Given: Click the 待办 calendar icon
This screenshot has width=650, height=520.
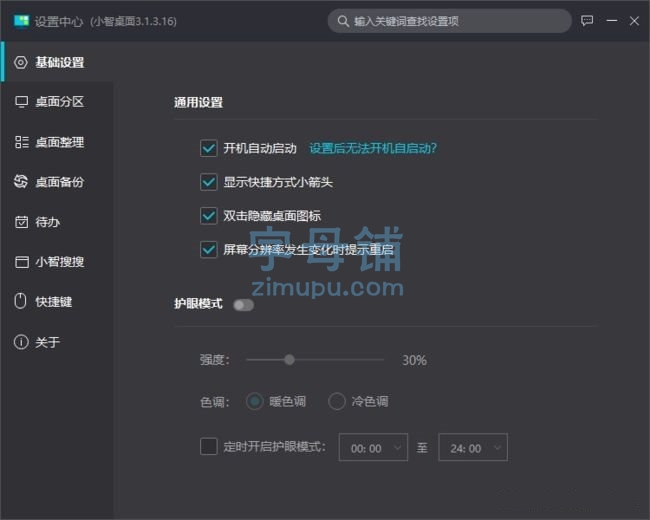Looking at the screenshot, I should [22, 222].
